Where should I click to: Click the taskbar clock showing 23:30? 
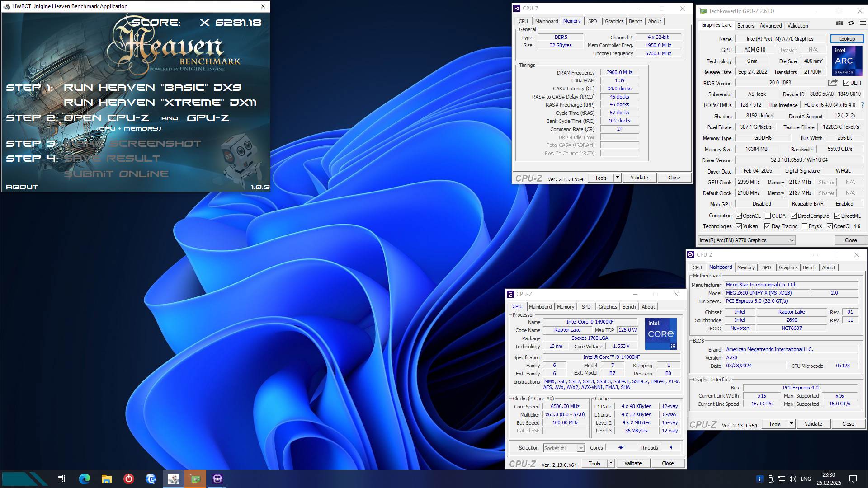(x=829, y=479)
